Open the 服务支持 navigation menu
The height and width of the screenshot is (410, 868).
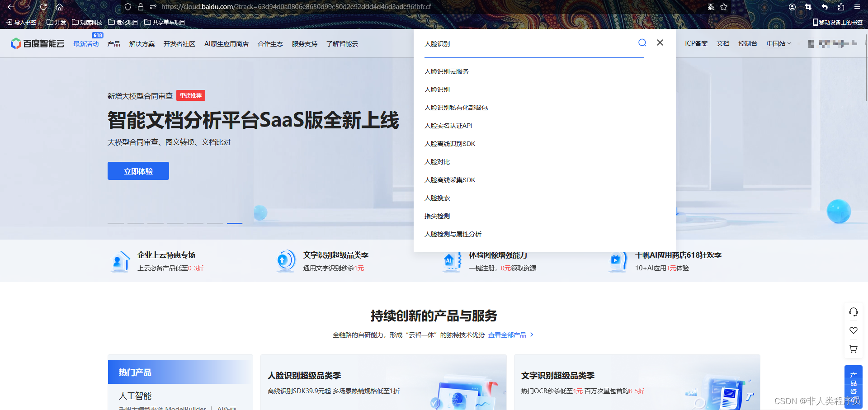[x=305, y=44]
